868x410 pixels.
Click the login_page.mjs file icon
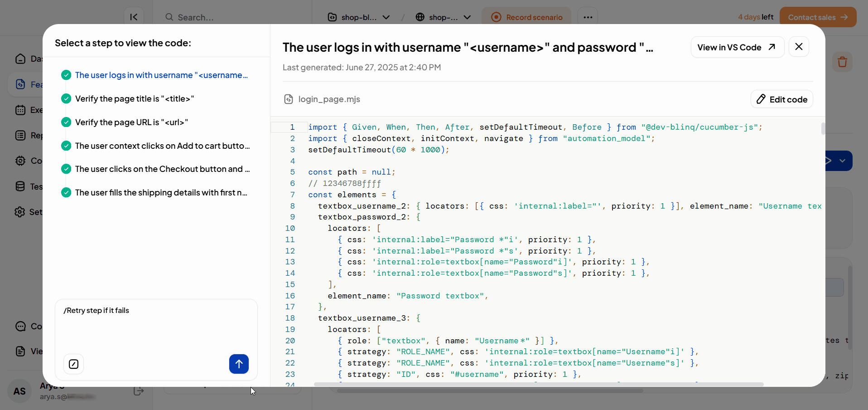coord(289,99)
